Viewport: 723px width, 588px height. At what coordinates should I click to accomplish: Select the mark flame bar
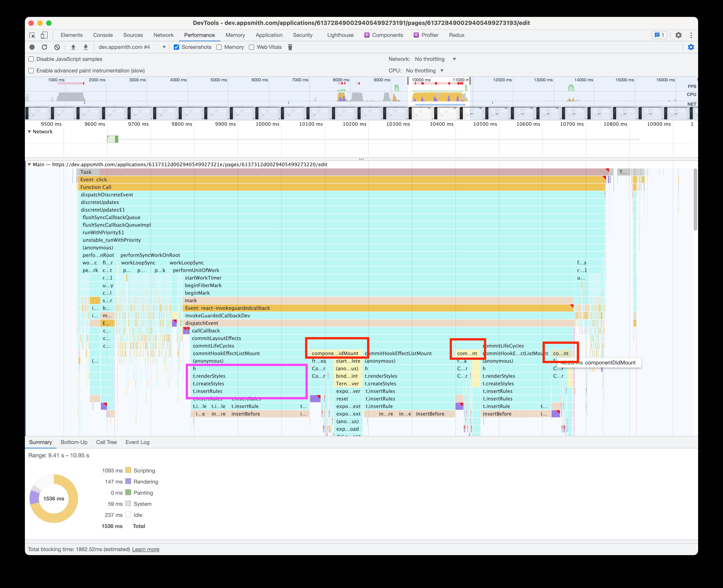tap(378, 300)
